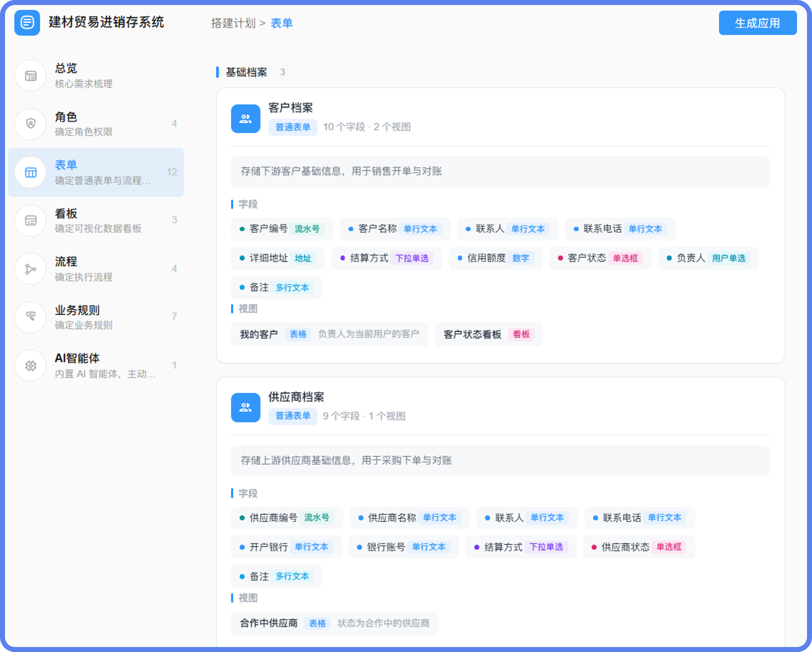
Task: Click the 供应商档案 card title
Action: pyautogui.click(x=296, y=397)
